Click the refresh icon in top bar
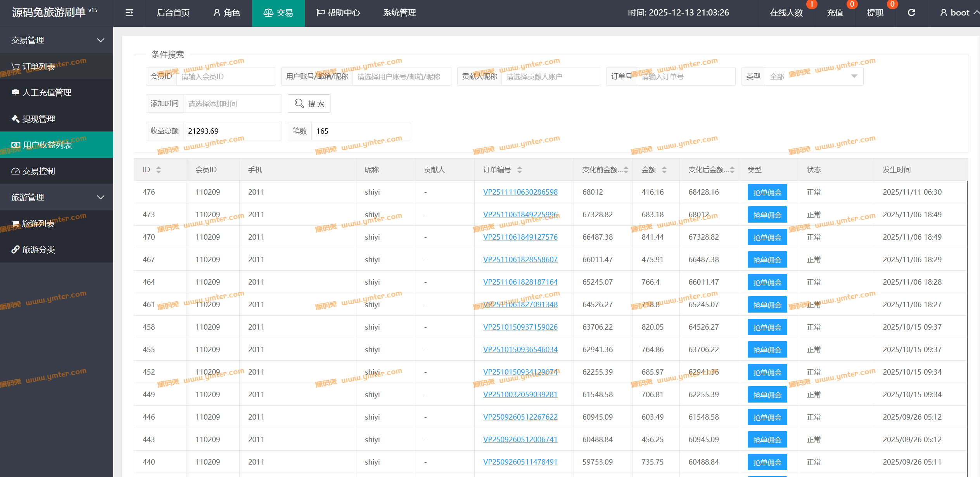The image size is (980, 477). pos(911,13)
